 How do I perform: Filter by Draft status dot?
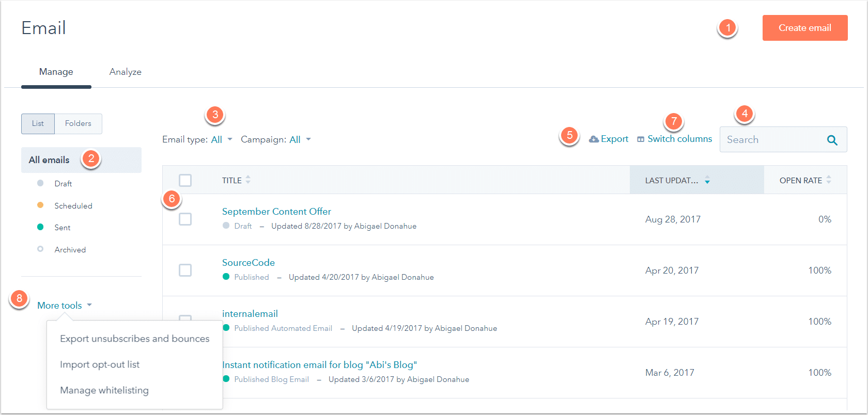(40, 183)
